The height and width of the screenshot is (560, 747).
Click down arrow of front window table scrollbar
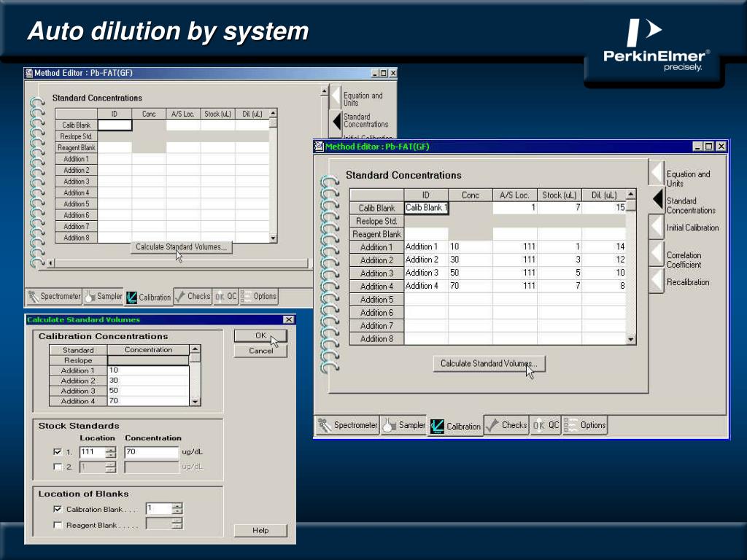tap(631, 340)
